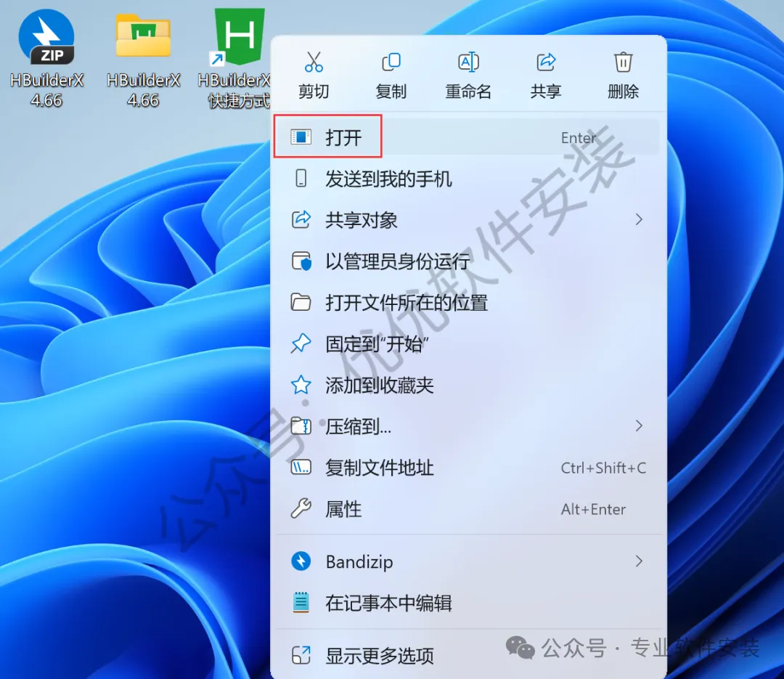Click the shield icon beside 以管理员身份运行

301,261
